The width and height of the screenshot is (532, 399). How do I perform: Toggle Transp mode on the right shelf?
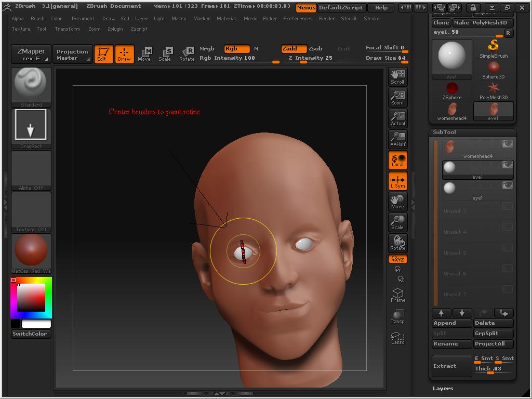tap(397, 314)
